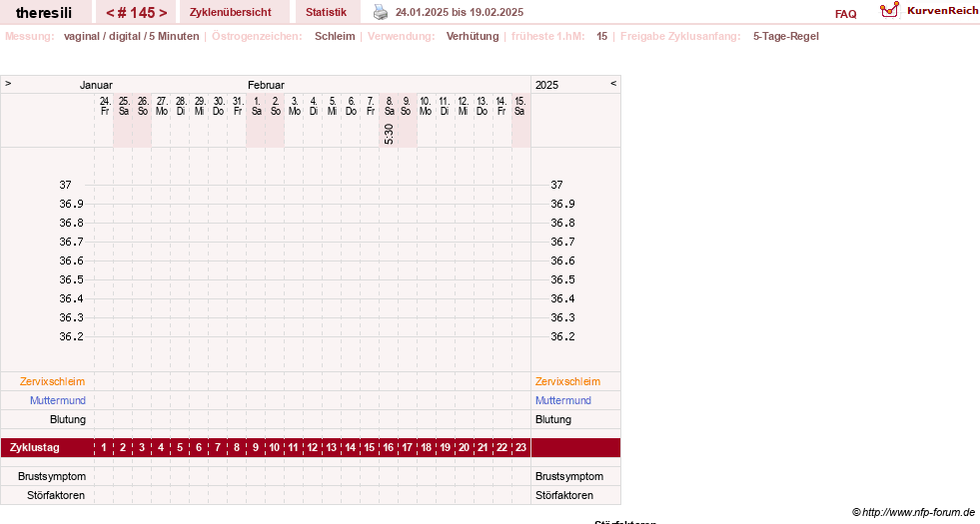Click the left Muttermund label link
The width and height of the screenshot is (980, 524).
(x=58, y=400)
